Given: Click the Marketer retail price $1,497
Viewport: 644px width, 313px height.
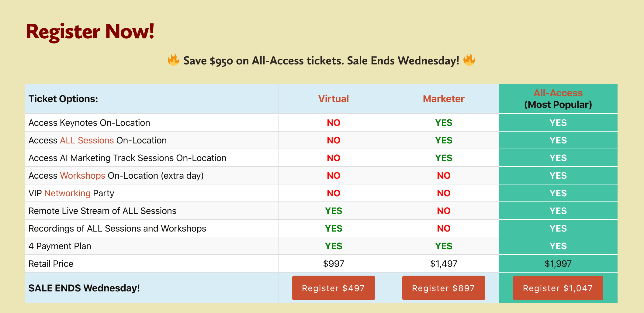Looking at the screenshot, I should click(443, 263).
